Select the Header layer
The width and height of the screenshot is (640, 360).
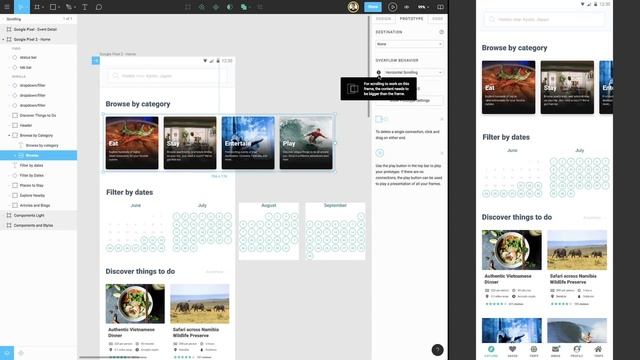[x=38, y=125]
